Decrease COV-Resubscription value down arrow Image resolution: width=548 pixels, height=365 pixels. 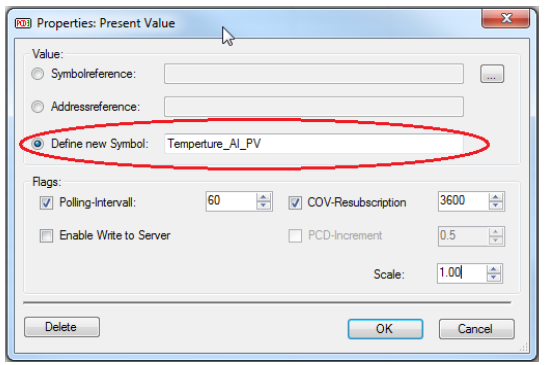[495, 206]
